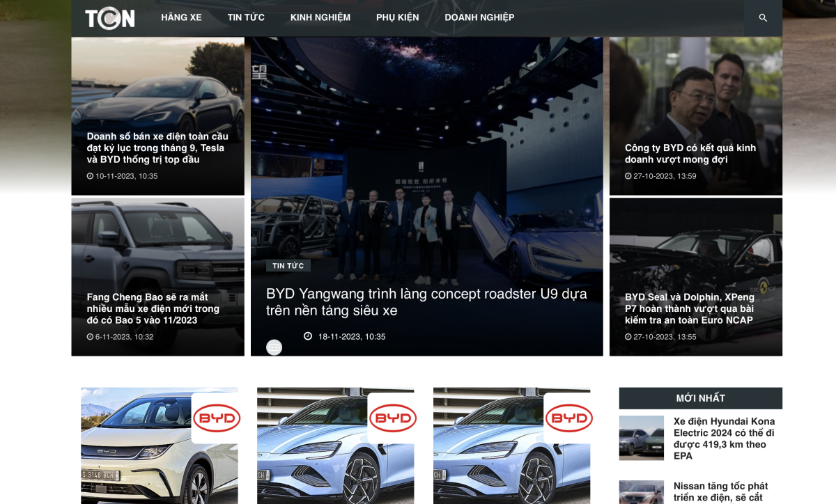Viewport: 836px width, 504px height.
Task: Navigate to the DOANH NGHIỆP section
Action: click(x=479, y=17)
